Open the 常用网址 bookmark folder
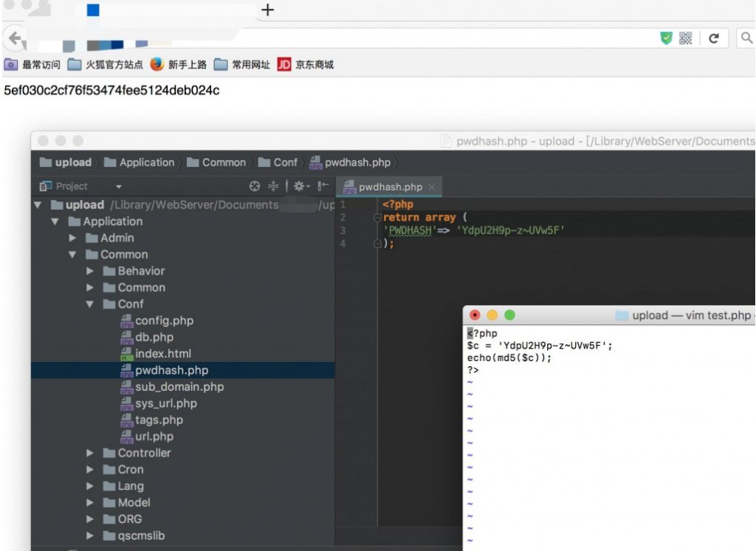Viewport: 756px width, 551px height. (x=242, y=64)
